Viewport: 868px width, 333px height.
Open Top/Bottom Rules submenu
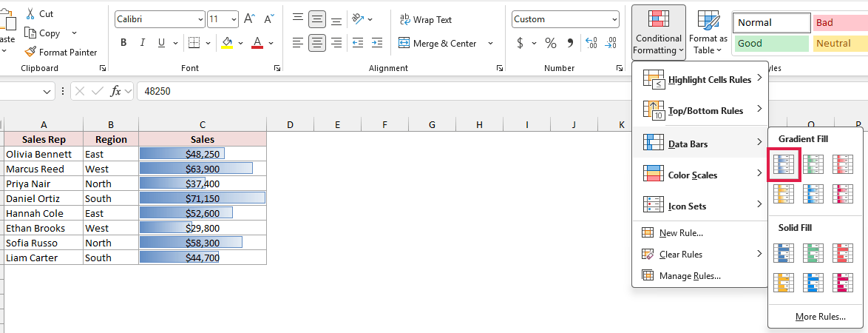(699, 110)
